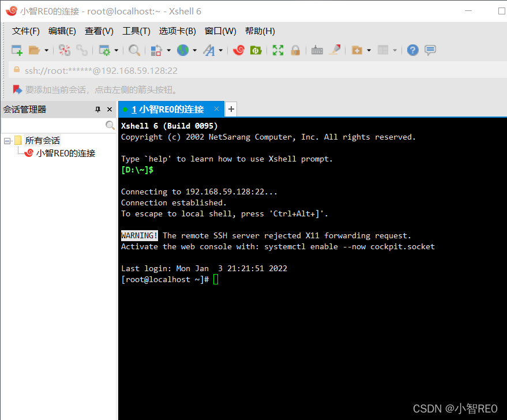Open the layout panes dropdown arrow
Screen dimensions: 507x420
click(x=395, y=50)
